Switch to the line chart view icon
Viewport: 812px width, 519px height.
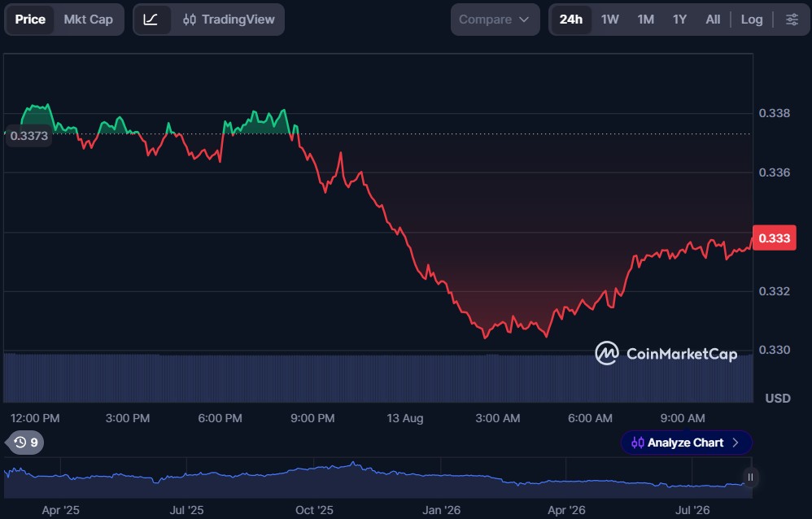151,20
